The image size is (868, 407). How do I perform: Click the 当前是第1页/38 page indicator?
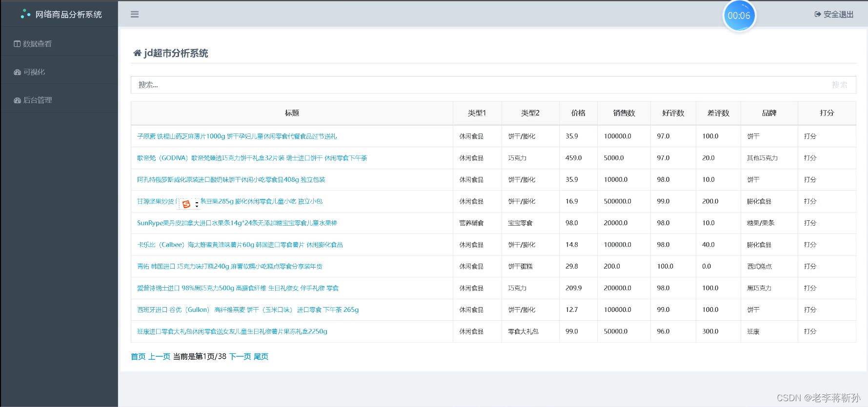click(x=200, y=357)
